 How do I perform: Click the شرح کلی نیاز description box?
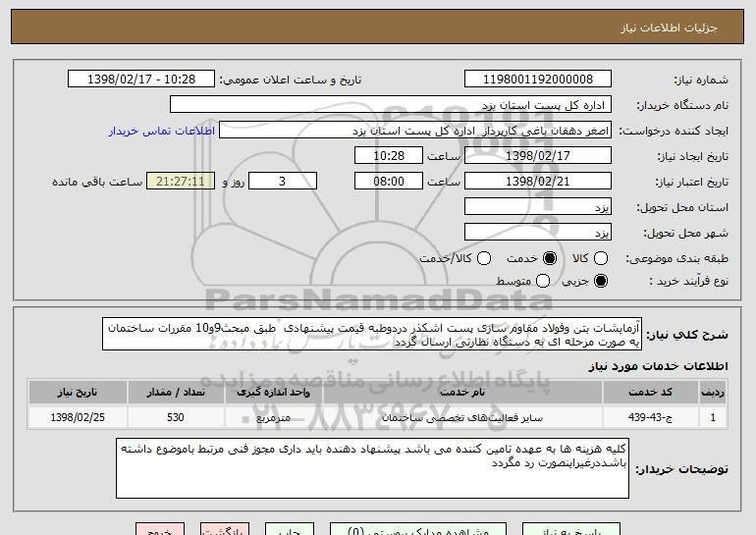pyautogui.click(x=372, y=334)
